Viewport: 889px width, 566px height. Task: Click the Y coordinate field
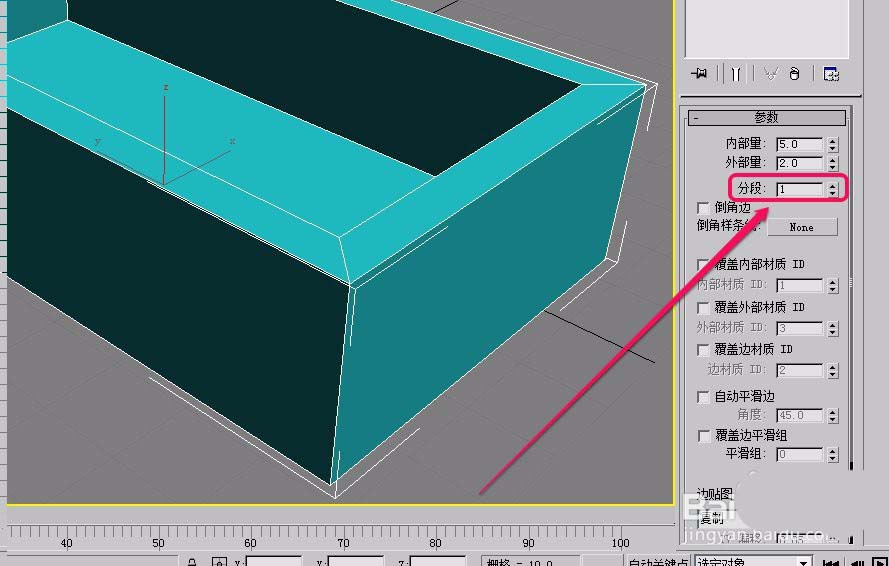(355, 562)
